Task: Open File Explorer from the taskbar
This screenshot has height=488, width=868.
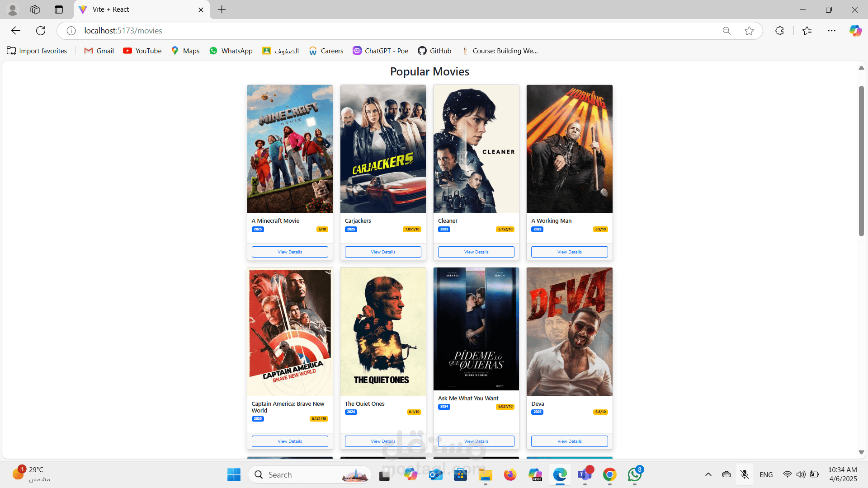Action: click(x=485, y=475)
